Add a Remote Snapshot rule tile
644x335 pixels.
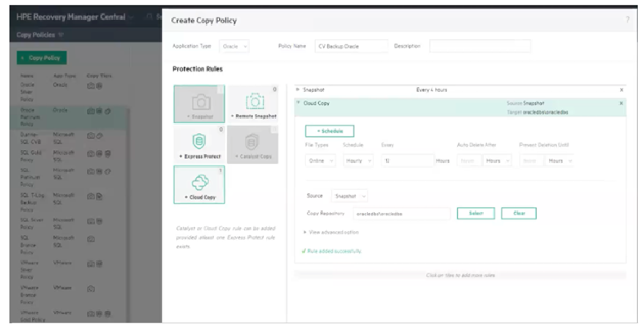click(x=253, y=104)
